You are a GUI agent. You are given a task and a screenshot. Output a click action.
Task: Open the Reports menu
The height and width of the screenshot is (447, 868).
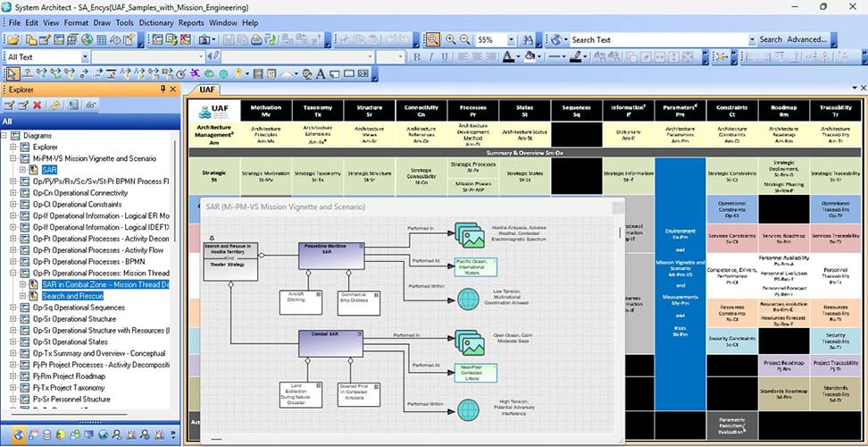(x=191, y=22)
